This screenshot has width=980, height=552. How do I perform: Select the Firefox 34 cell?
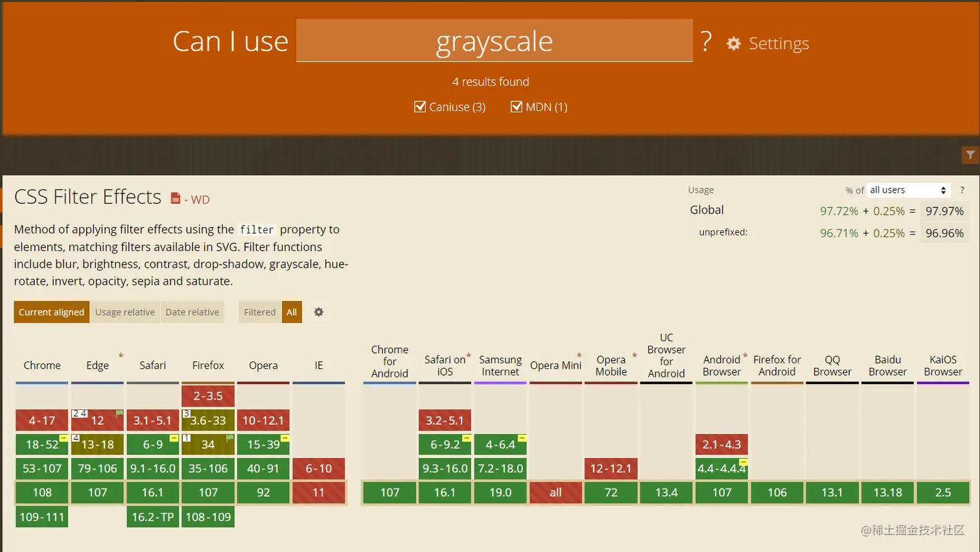click(208, 444)
